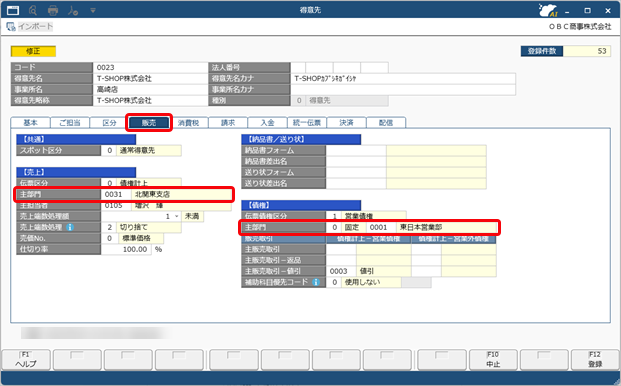This screenshot has width=621, height=386.
Task: Edit 事業所名 field 高崎店
Action: point(150,89)
